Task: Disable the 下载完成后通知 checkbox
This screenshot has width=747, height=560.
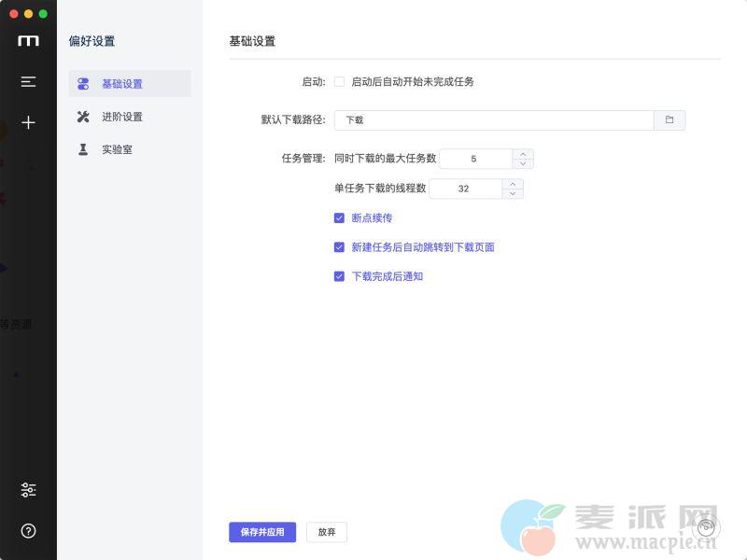Action: pos(340,276)
